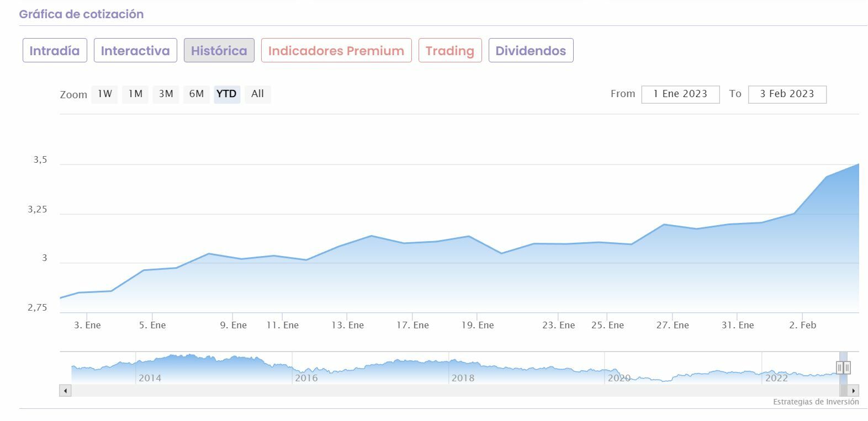Go to the Trading tab
Image resolution: width=868 pixels, height=421 pixels.
click(x=450, y=51)
